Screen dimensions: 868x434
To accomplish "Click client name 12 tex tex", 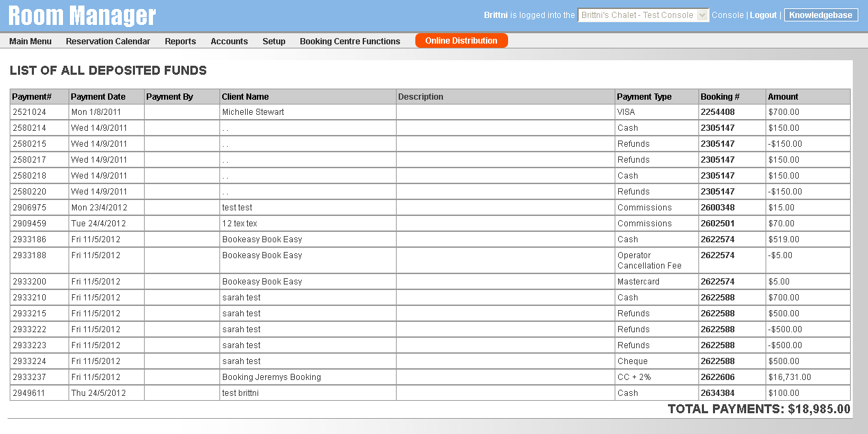I will [239, 224].
